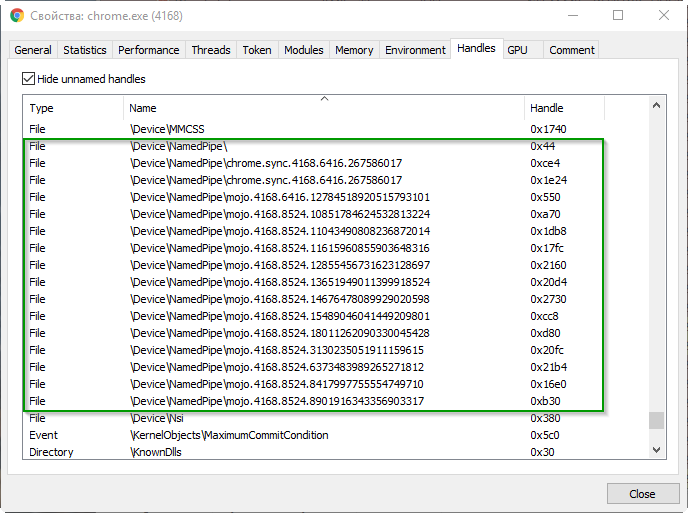Switch to the Threads tab

[211, 50]
